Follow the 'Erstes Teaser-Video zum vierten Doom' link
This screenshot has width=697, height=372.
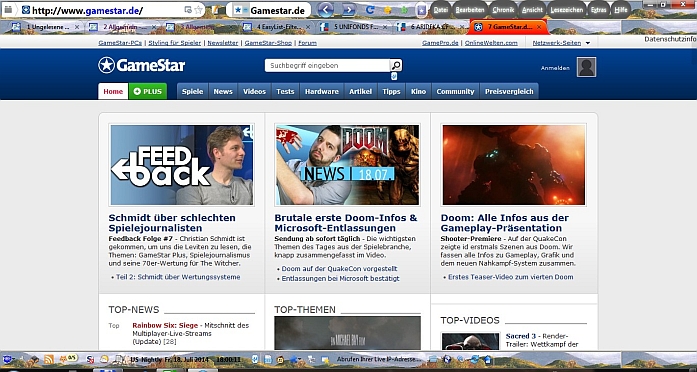[x=510, y=277]
